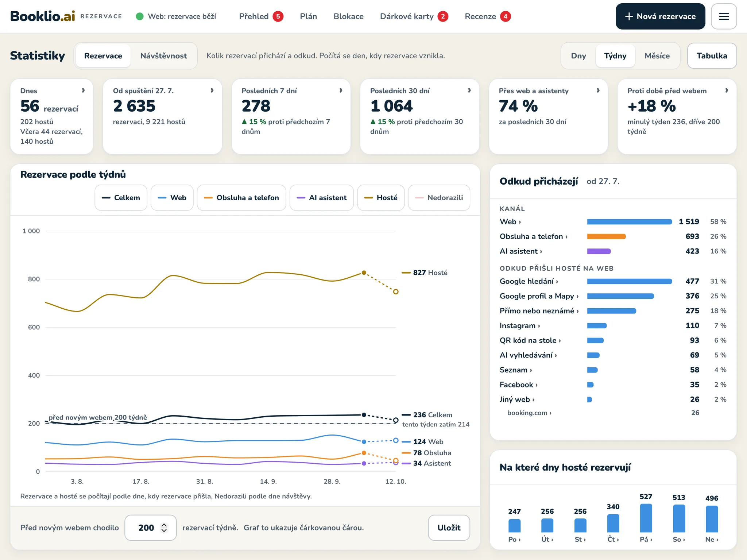Click the Recenze notification badge 4
Image resolution: width=747 pixels, height=560 pixels.
(505, 16)
